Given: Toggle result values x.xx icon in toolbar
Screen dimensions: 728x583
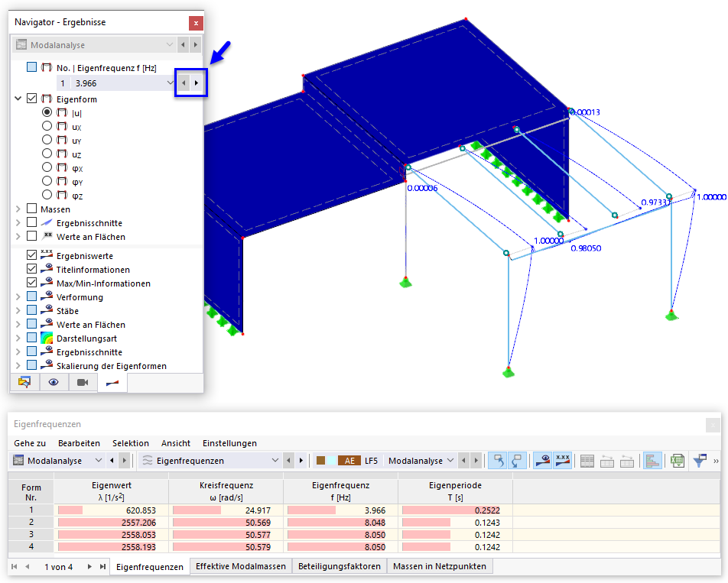Looking at the screenshot, I should click(562, 461).
